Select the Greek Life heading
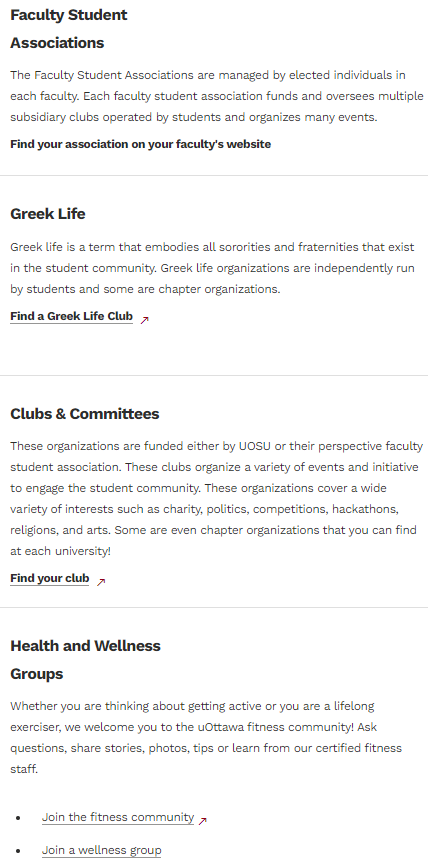The width and height of the screenshot is (428, 867). [48, 214]
